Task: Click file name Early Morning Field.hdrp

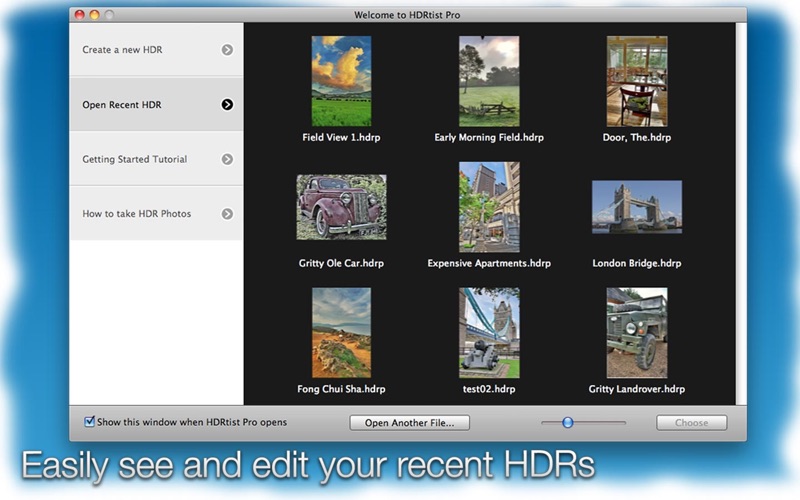Action: [489, 137]
